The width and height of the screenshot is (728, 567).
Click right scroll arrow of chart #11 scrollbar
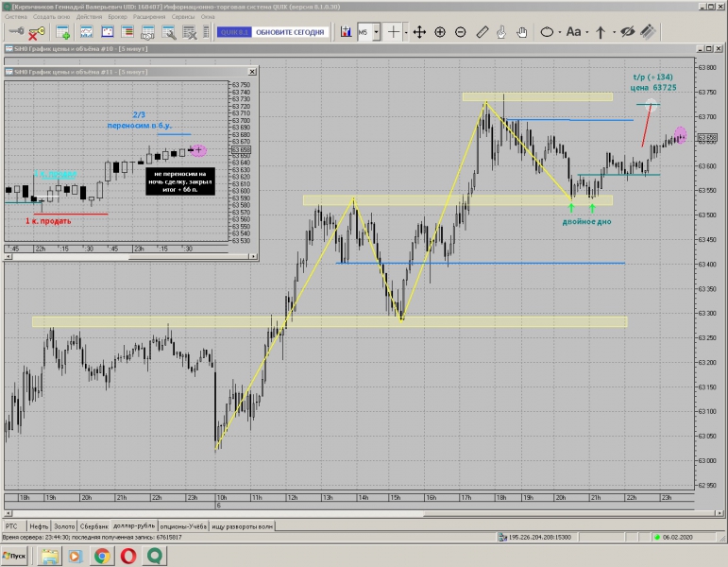coord(253,256)
